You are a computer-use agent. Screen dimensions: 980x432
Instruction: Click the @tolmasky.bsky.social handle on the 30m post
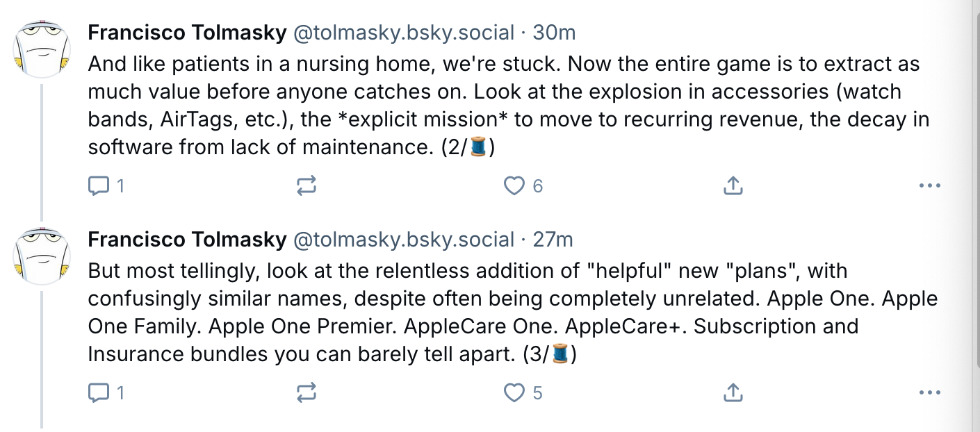point(404,33)
